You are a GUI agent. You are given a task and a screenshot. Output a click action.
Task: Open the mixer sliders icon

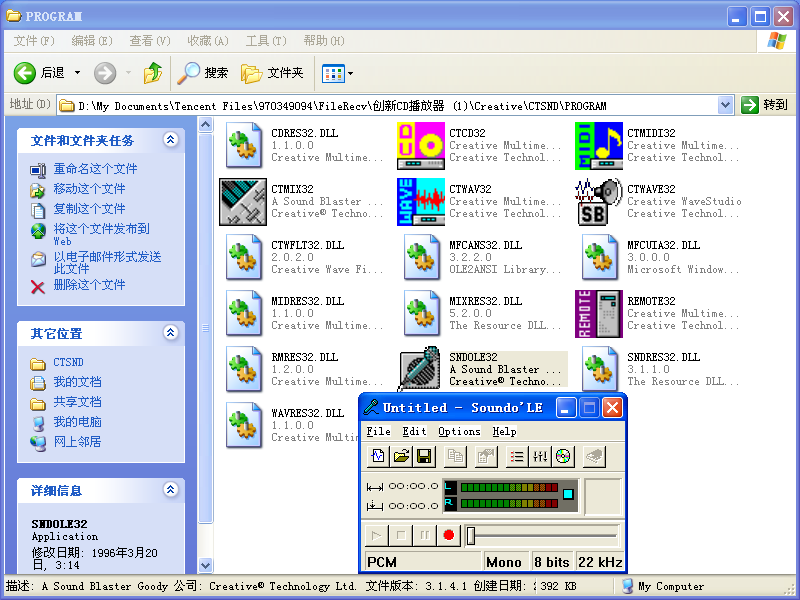pos(540,456)
